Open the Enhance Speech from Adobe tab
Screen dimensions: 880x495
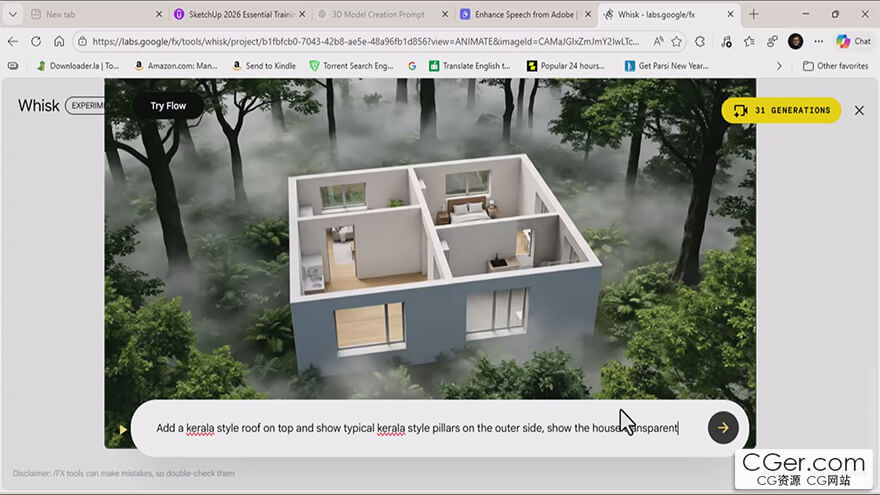[x=524, y=15]
